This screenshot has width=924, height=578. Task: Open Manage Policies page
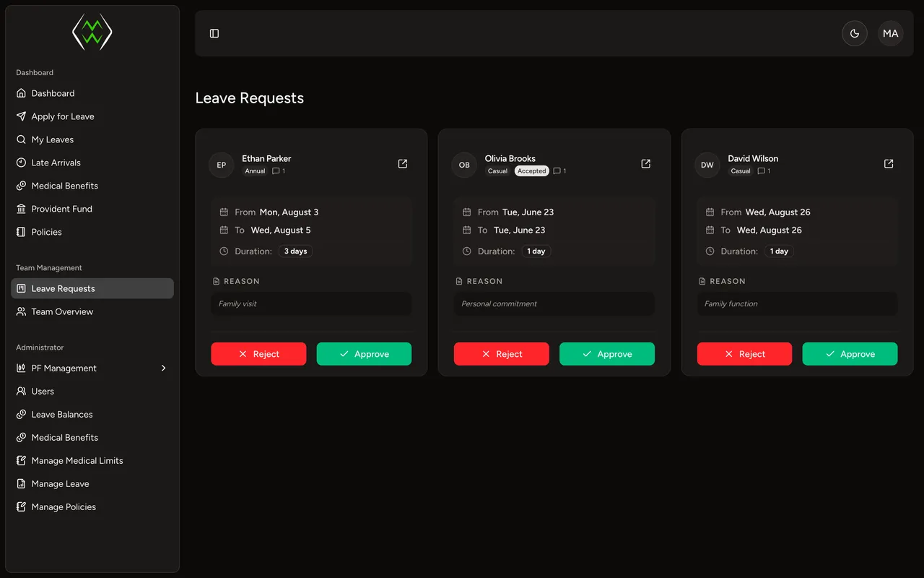tap(92, 506)
